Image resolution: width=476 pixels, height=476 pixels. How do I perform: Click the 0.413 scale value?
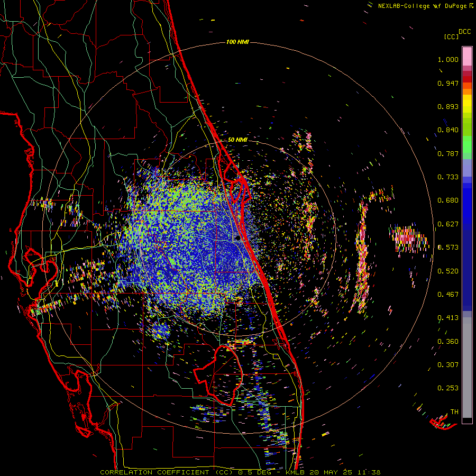(448, 318)
